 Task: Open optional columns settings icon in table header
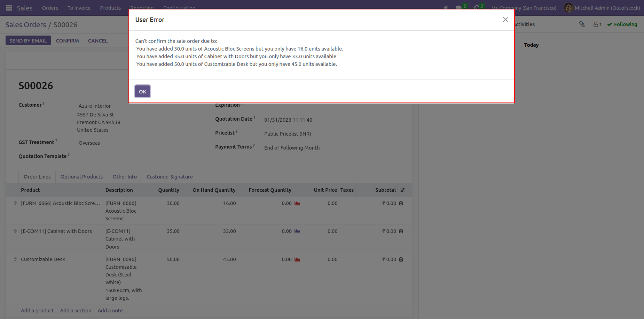click(x=403, y=190)
